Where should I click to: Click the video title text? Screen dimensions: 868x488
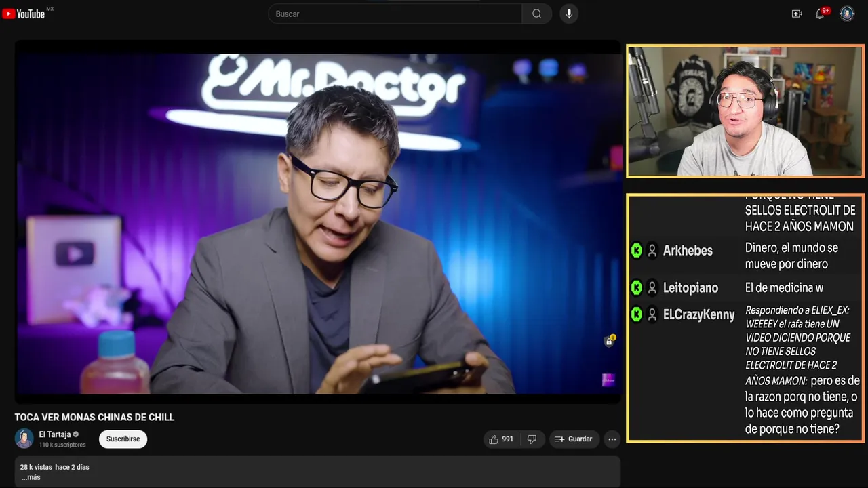[94, 418]
